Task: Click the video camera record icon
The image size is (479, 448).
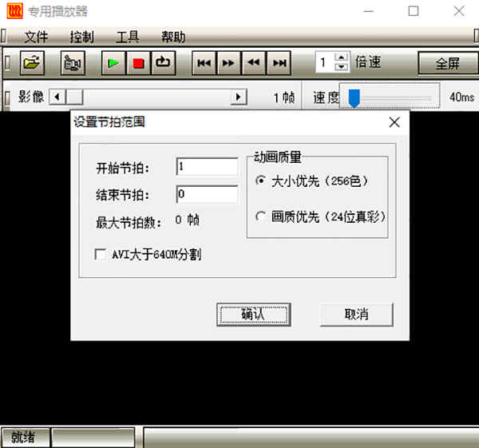Action: (x=73, y=63)
